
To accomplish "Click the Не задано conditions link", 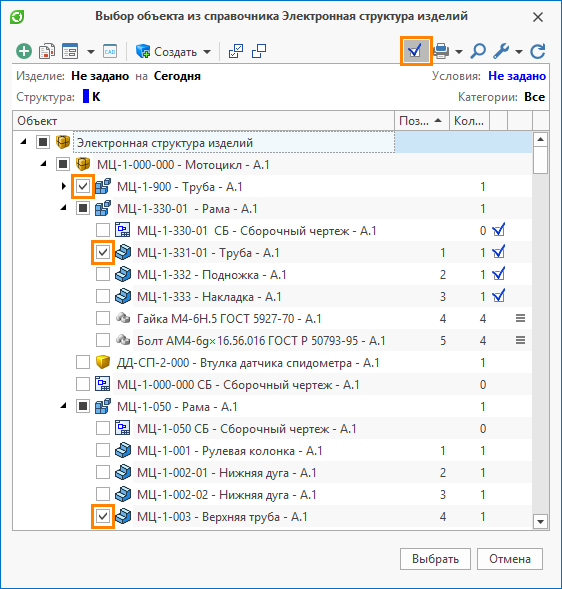I will (517, 76).
